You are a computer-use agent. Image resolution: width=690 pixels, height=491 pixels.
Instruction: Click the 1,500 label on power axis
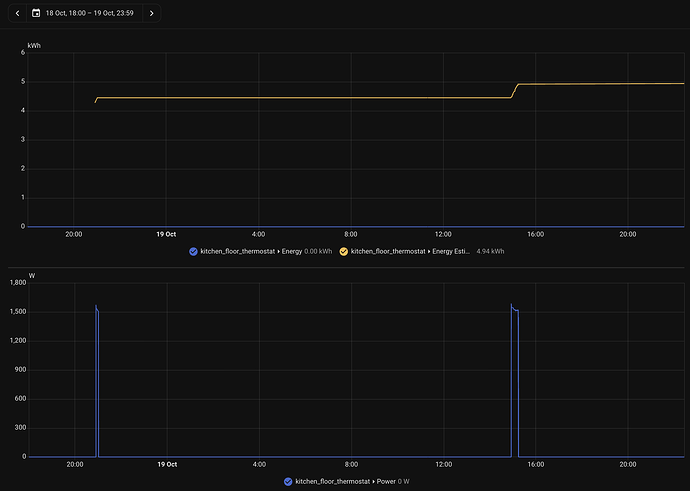[x=18, y=312]
